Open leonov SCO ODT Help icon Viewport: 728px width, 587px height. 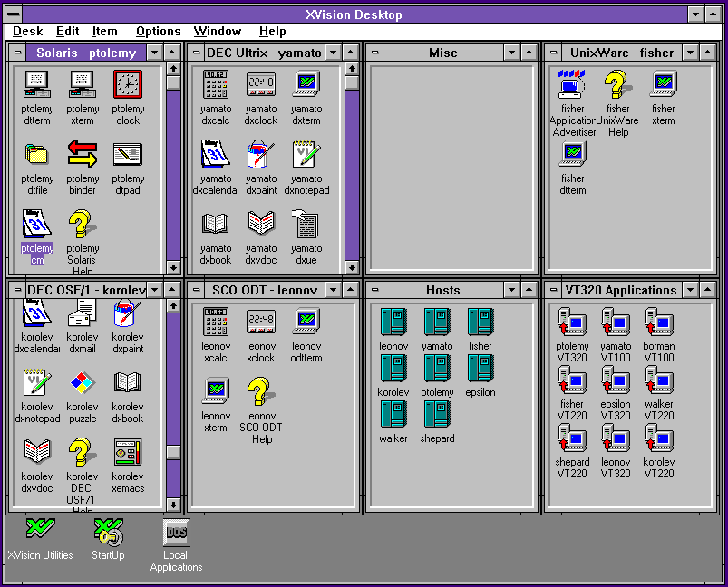[x=261, y=391]
